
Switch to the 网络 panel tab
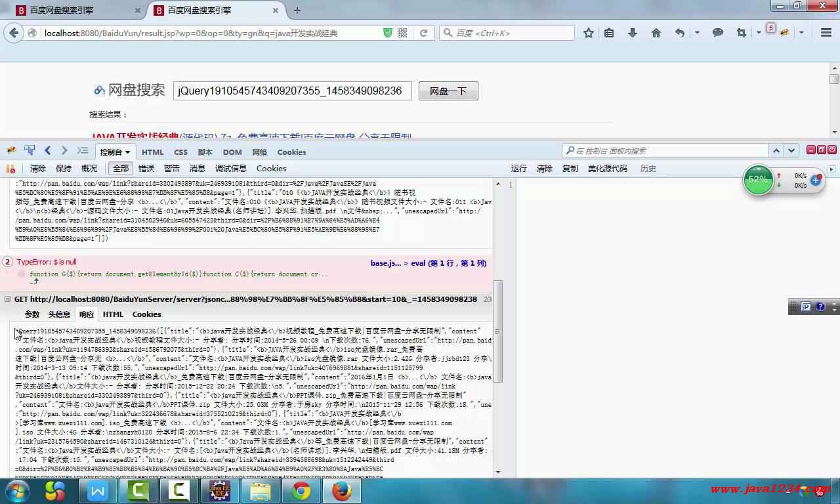[260, 152]
